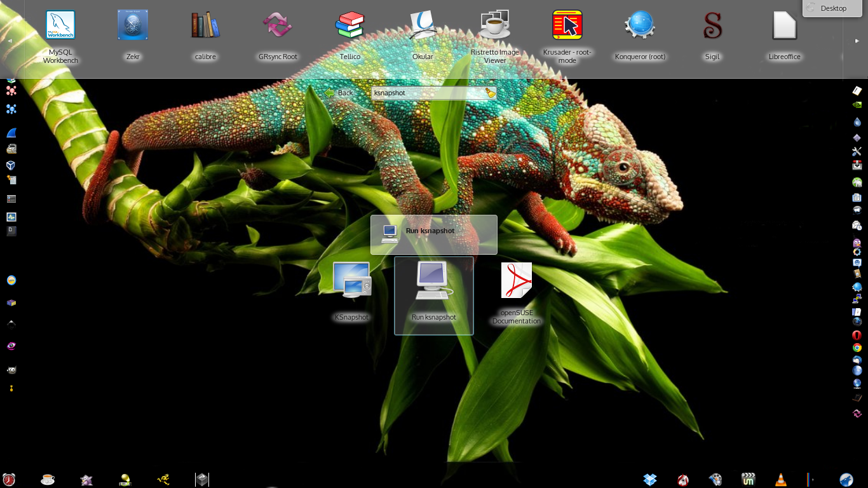Click the red clock icon at bottom-left
Screen dimensions: 868x488
pos(9,480)
